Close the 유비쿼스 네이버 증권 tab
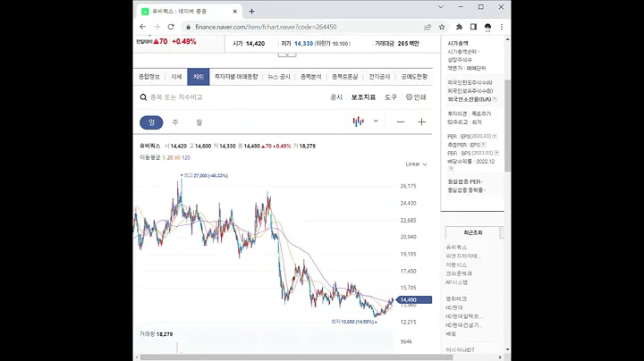Image resolution: width=644 pixels, height=361 pixels. click(x=235, y=12)
